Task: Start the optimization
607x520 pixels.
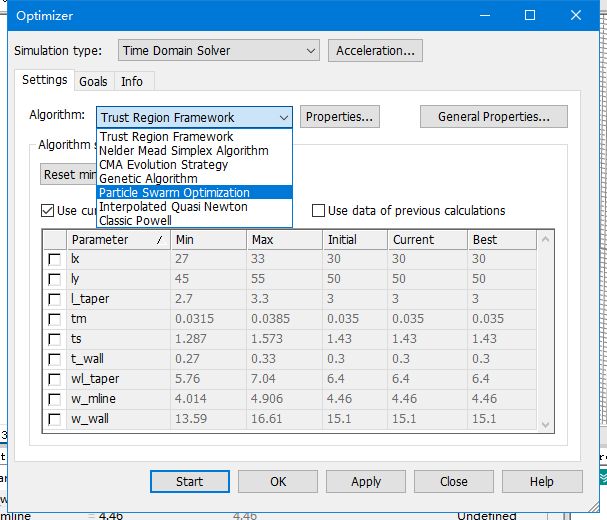Action: pos(190,482)
